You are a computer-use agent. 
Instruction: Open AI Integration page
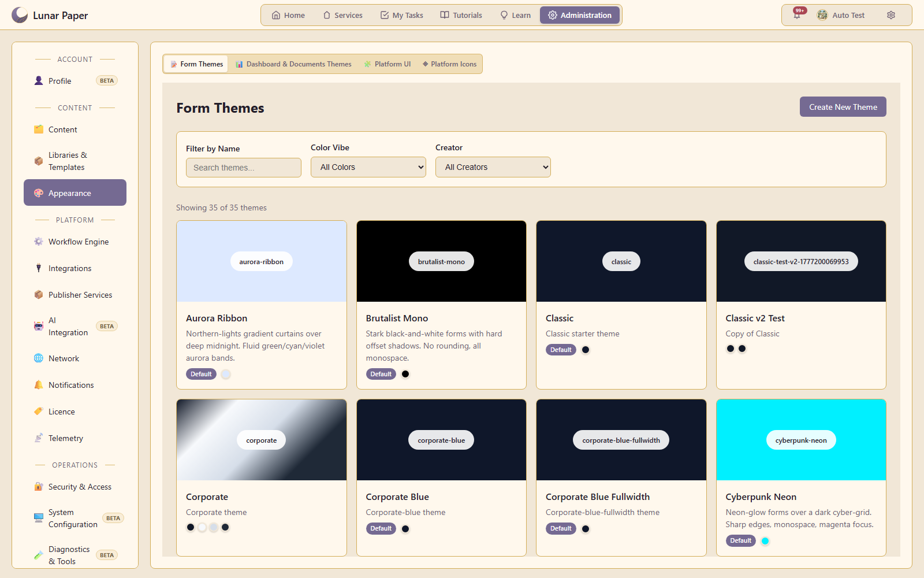(x=75, y=327)
